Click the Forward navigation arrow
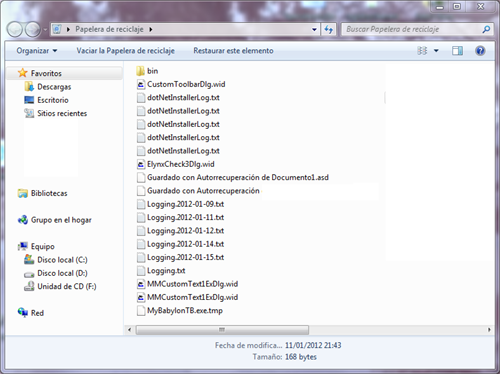 tap(33, 29)
